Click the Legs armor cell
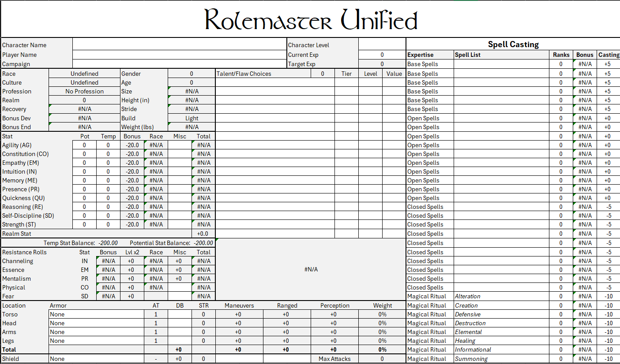The height and width of the screenshot is (364, 620). [96, 341]
